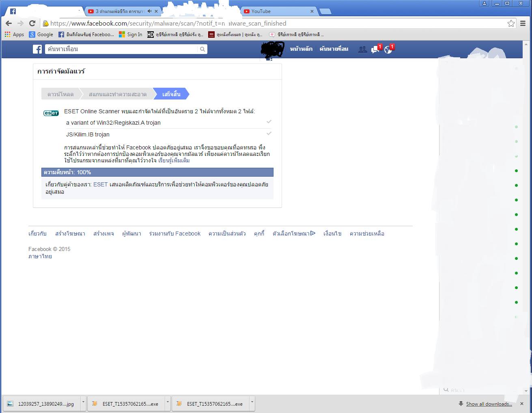
Task: Open the Chrome profile button in title bar
Action: (x=484, y=3)
